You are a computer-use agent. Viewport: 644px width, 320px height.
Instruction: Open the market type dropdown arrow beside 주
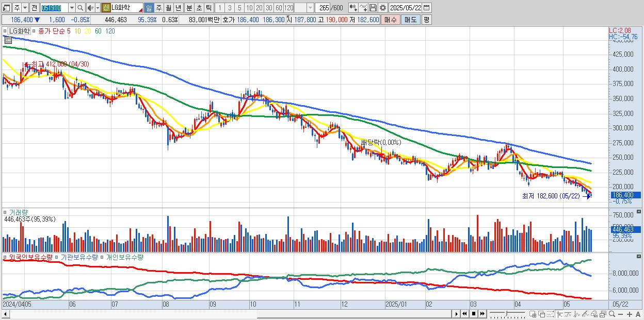25,8
